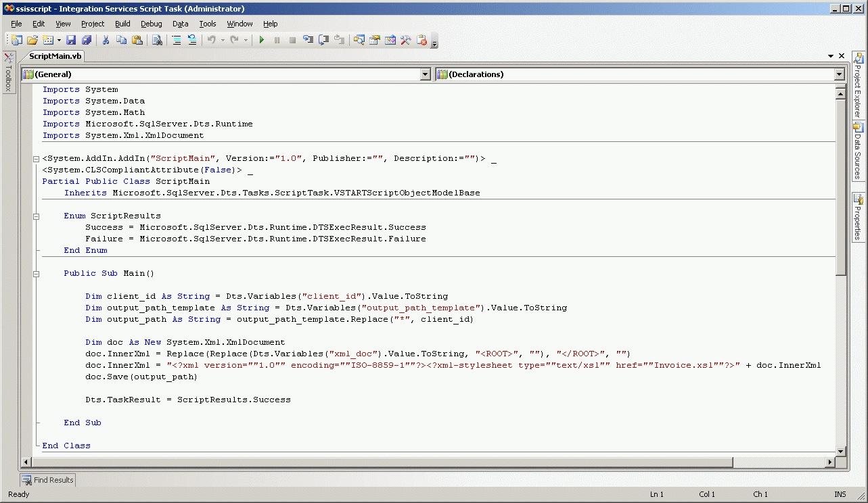Click the Save icon in toolbar
This screenshot has width=868, height=503.
(71, 41)
